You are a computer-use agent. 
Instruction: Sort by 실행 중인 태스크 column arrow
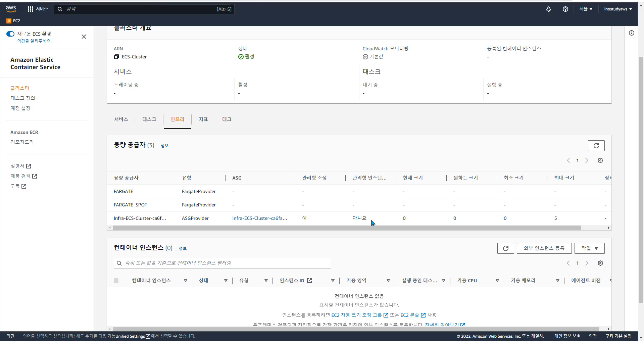point(443,281)
